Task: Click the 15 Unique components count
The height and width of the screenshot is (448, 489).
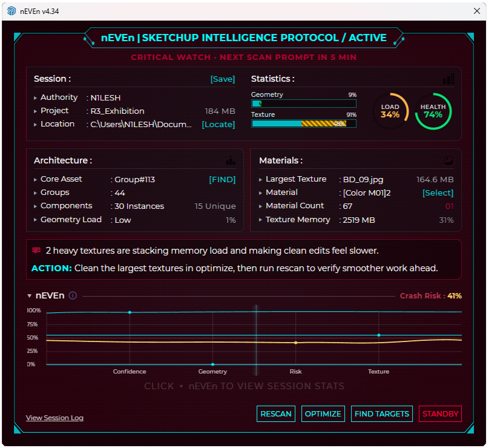Action: (215, 206)
